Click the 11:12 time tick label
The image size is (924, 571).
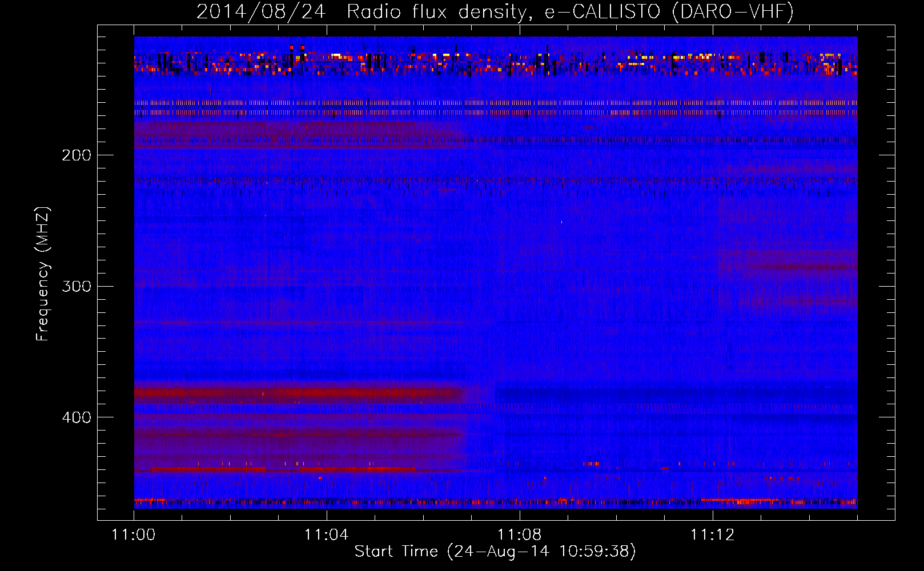click(x=712, y=535)
